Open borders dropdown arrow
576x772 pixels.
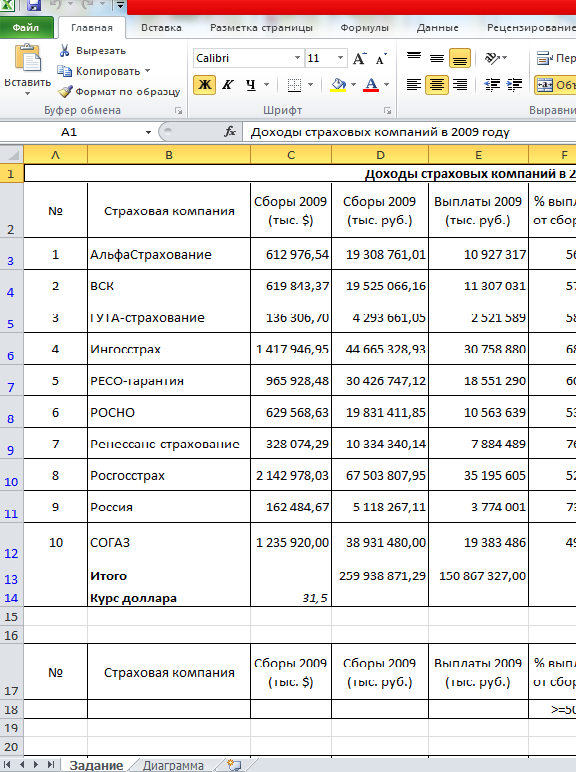(x=311, y=85)
